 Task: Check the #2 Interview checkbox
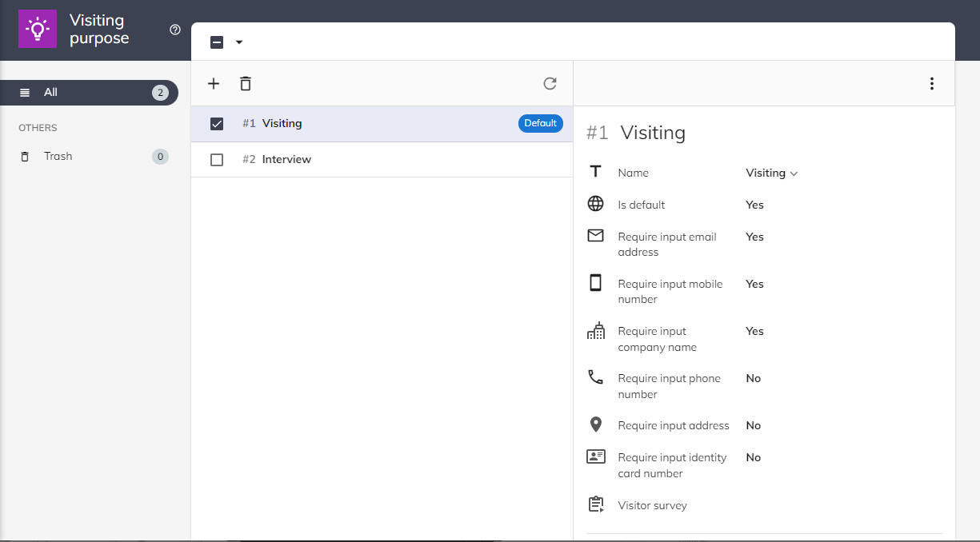[217, 160]
